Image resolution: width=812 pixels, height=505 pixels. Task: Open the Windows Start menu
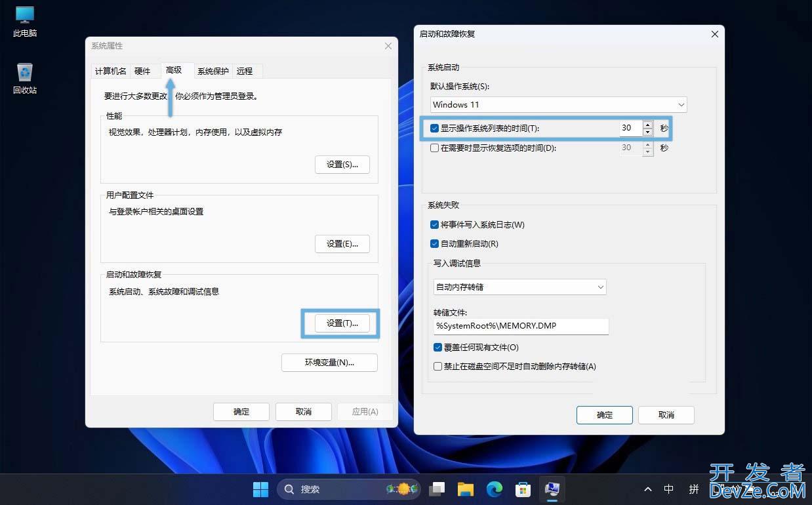tap(260, 489)
